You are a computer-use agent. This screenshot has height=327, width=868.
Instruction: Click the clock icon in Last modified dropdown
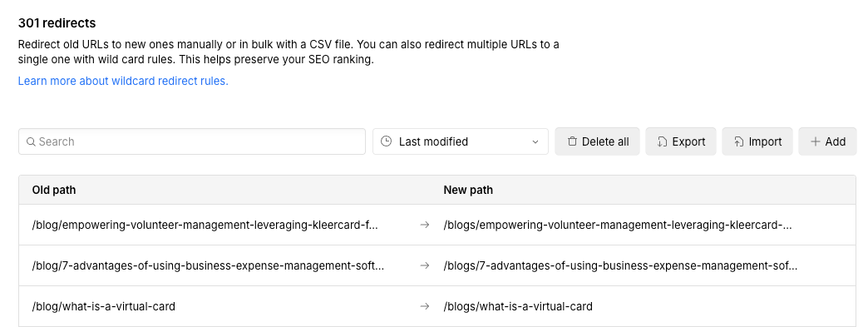coord(386,141)
